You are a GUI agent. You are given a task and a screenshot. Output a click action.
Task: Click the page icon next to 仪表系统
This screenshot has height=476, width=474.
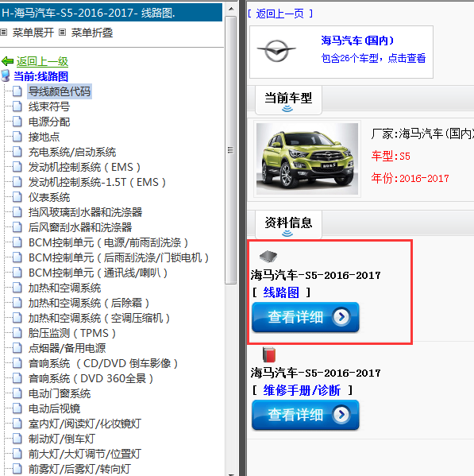(17, 197)
